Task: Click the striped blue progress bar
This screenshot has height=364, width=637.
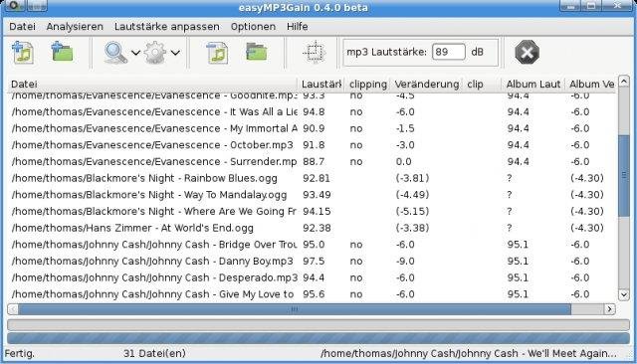Action: 318,338
